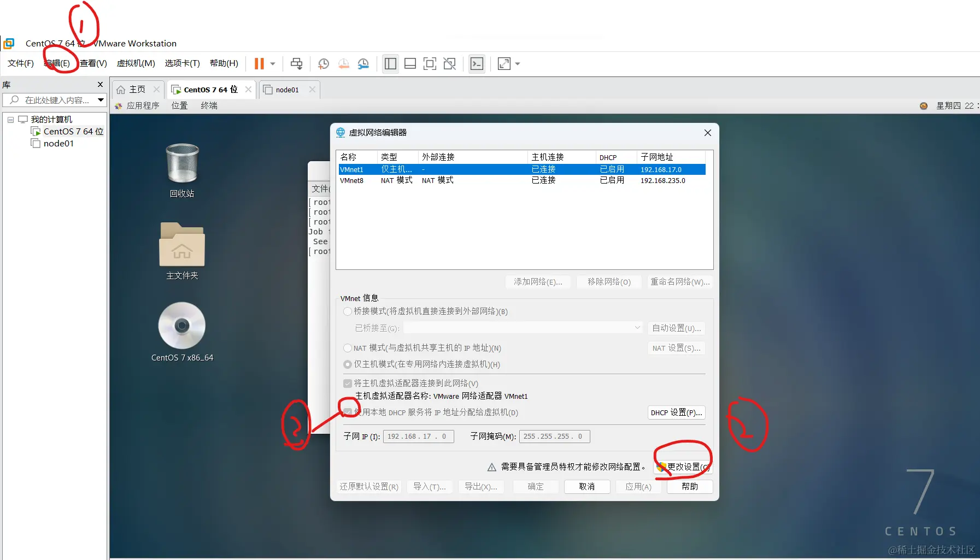
Task: Click the 导入 button
Action: point(430,487)
